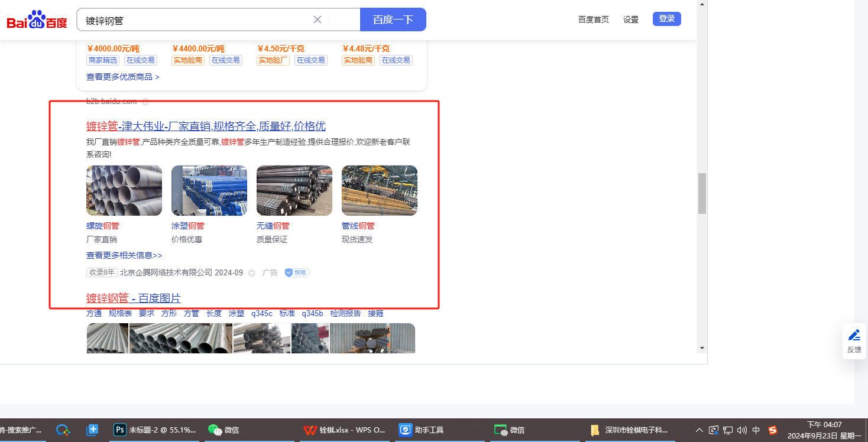This screenshot has width=868, height=442.
Task: Click the 涂塑钢管 text link
Action: pos(188,226)
